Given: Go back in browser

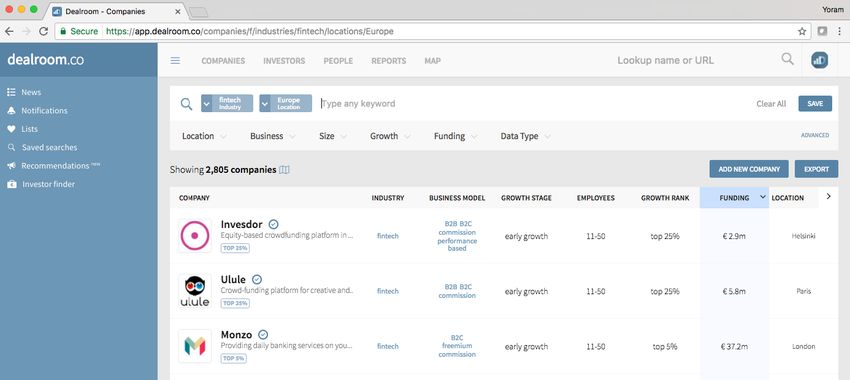Looking at the screenshot, I should click(9, 31).
